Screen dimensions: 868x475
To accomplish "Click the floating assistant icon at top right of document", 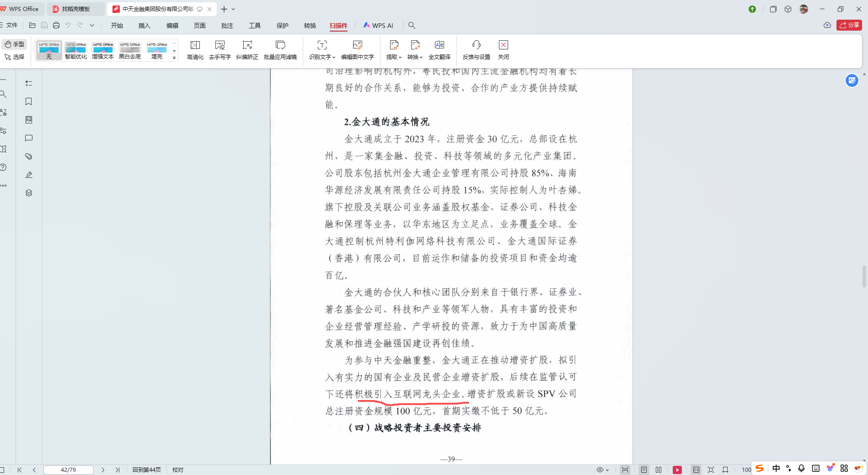I will click(852, 80).
